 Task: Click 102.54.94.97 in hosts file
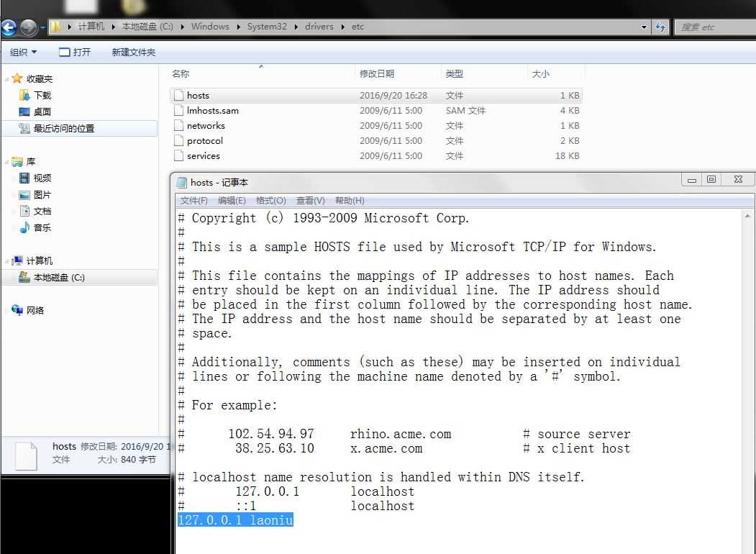pyautogui.click(x=271, y=434)
